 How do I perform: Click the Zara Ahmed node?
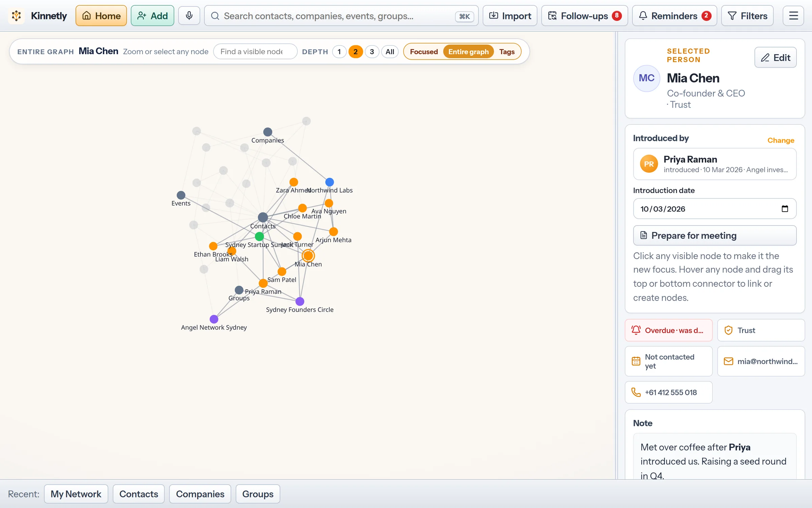pyautogui.click(x=294, y=182)
